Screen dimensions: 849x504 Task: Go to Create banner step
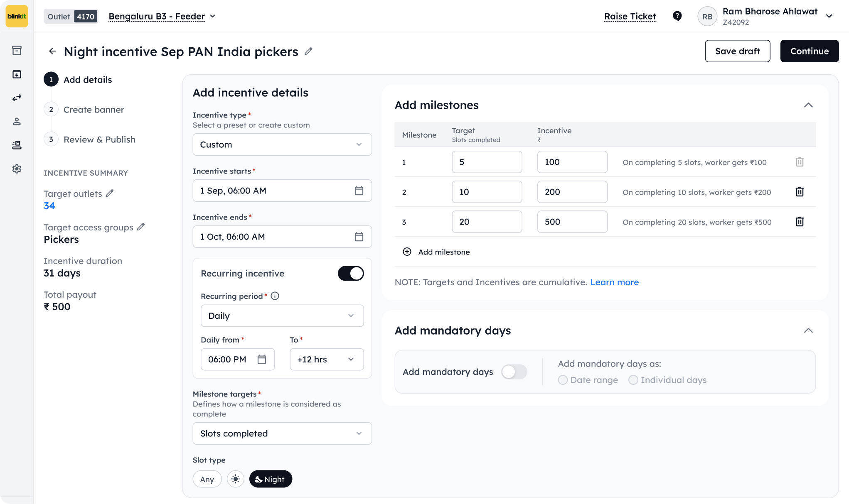pos(84,109)
